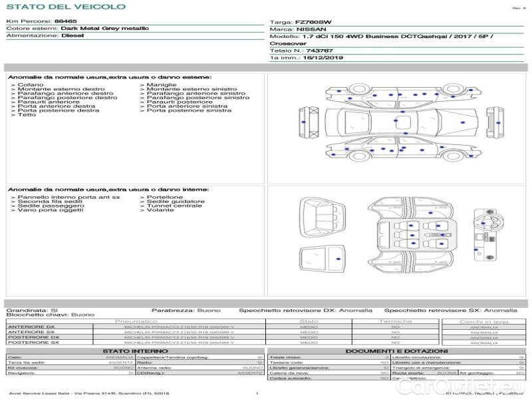
Task: Click the POSTERIORE SX tyre row label
Action: pyautogui.click(x=34, y=342)
